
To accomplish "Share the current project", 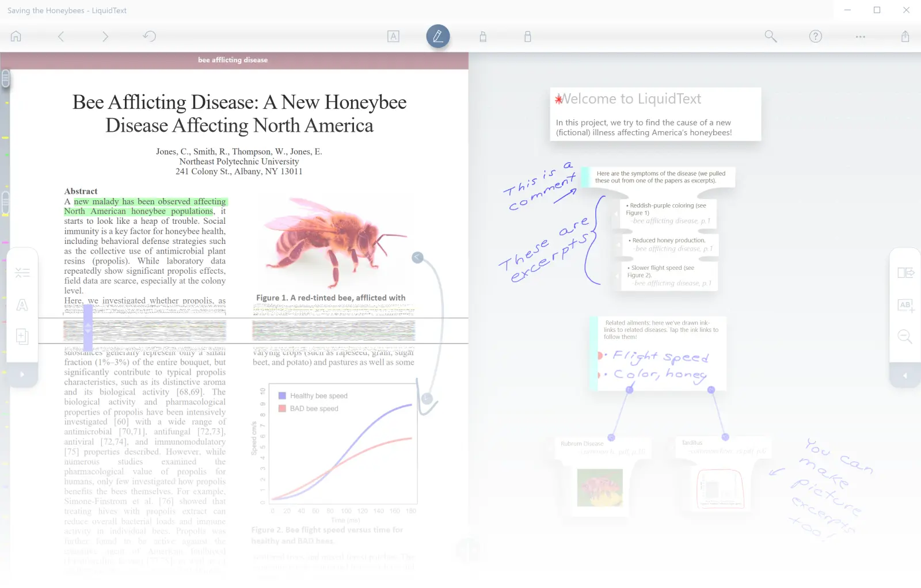I will click(905, 36).
